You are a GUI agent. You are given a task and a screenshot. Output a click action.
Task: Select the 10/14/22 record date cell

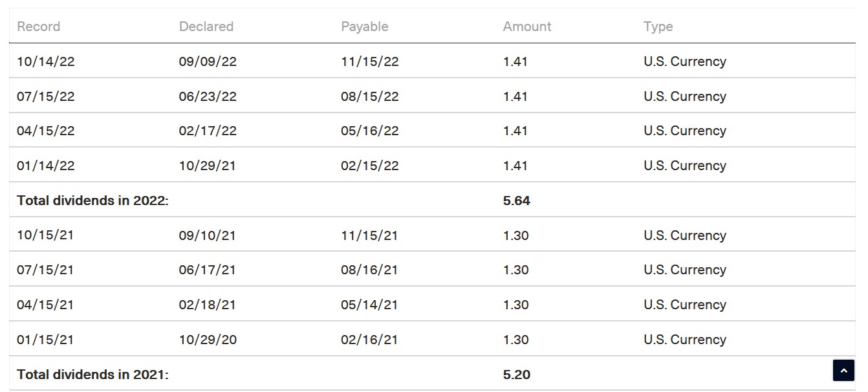click(x=45, y=61)
